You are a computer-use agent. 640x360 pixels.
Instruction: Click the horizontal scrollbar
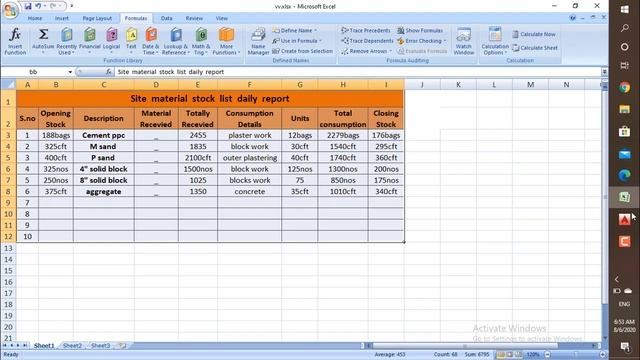click(x=465, y=346)
